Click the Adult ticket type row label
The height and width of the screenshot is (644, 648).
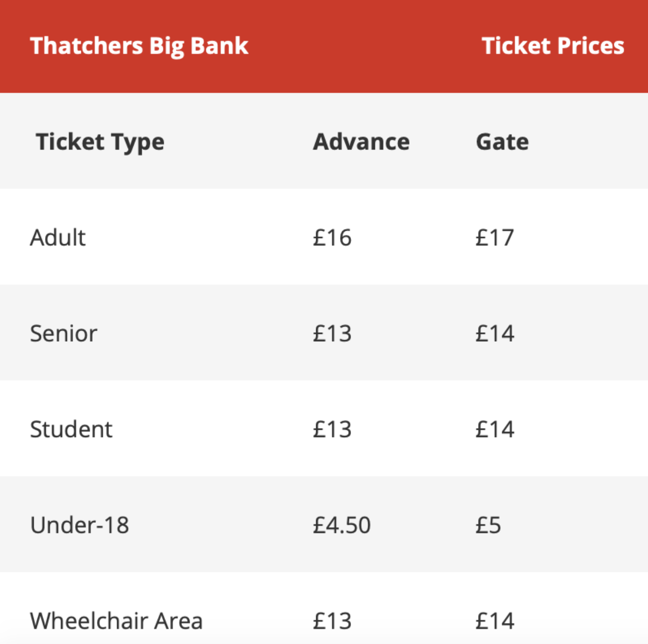click(58, 237)
